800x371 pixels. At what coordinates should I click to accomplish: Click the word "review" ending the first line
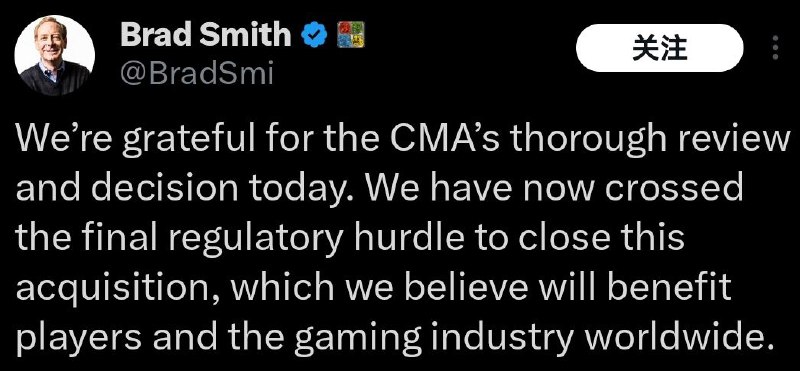(734, 140)
